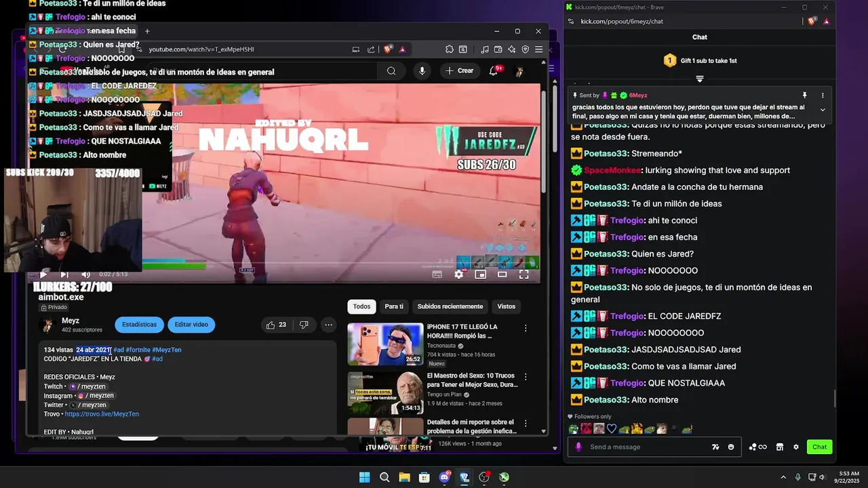The height and width of the screenshot is (488, 868).
Task: Click the #MeyzTen hashtag link
Action: point(167,350)
